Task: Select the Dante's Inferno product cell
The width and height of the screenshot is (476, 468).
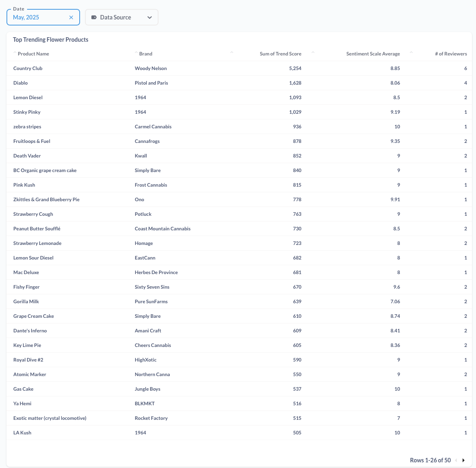Action: click(x=30, y=331)
